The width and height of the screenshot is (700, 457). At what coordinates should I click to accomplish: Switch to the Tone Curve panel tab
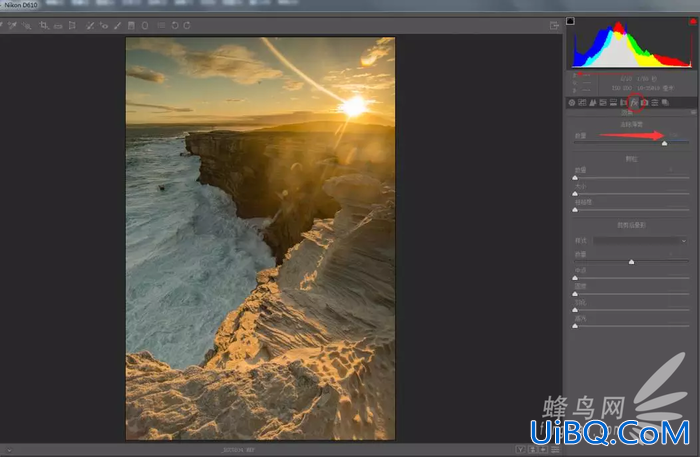[x=582, y=103]
